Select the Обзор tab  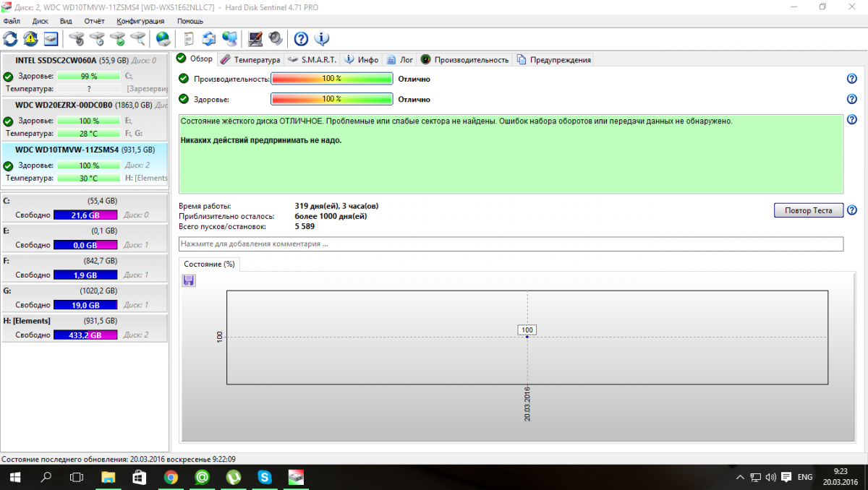[x=195, y=59]
